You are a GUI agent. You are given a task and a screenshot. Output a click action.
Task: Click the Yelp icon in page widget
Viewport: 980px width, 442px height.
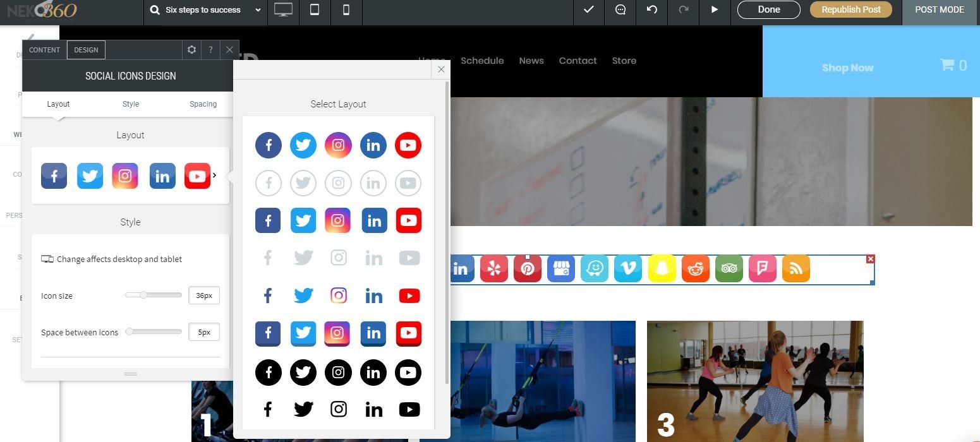(x=494, y=269)
